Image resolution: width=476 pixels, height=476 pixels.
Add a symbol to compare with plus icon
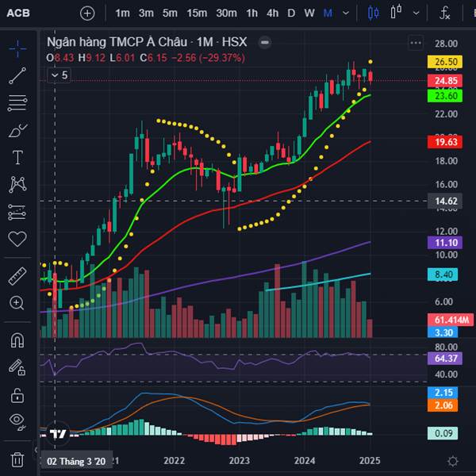[87, 13]
